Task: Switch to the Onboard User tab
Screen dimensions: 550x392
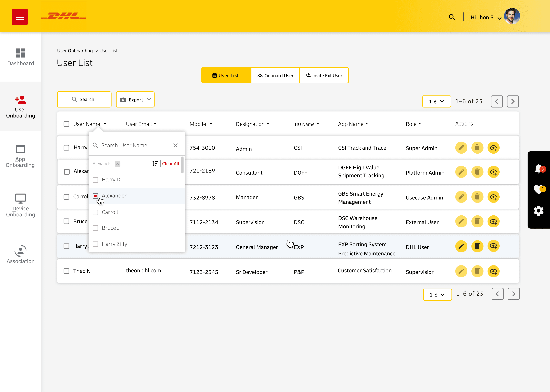Action: point(275,76)
